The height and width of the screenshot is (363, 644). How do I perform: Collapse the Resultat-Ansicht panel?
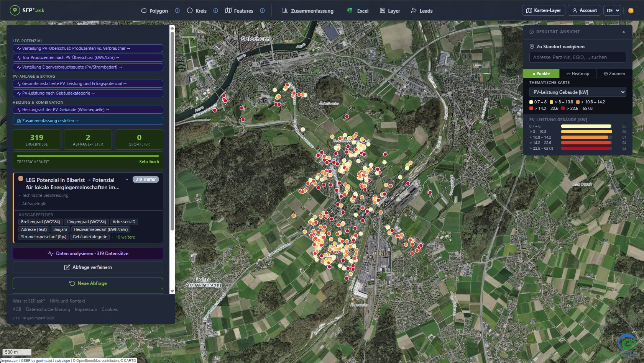coord(624,32)
